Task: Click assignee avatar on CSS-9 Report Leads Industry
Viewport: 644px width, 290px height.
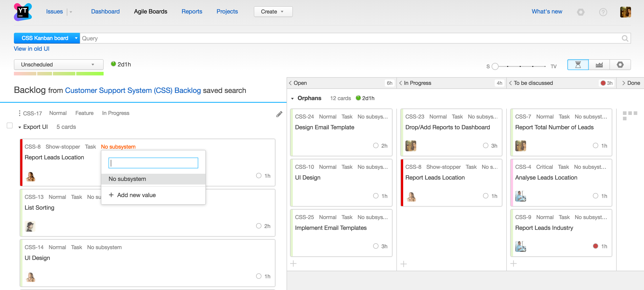Action: [x=521, y=246]
